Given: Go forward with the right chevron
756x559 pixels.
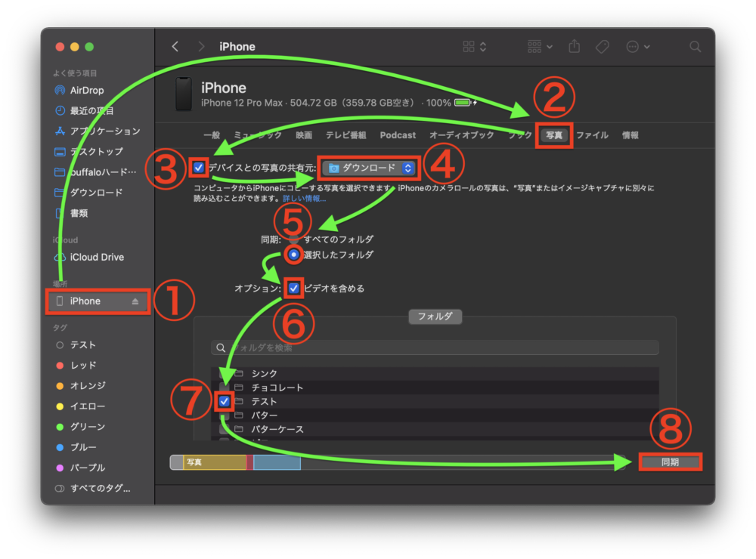Looking at the screenshot, I should coord(201,46).
